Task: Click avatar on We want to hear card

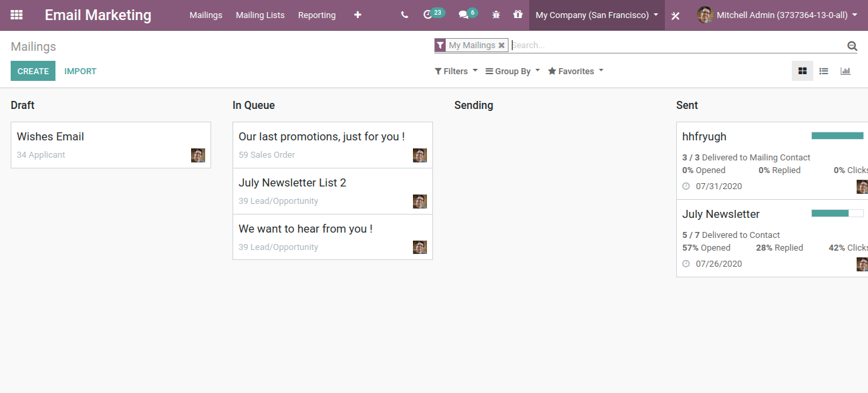Action: (420, 247)
